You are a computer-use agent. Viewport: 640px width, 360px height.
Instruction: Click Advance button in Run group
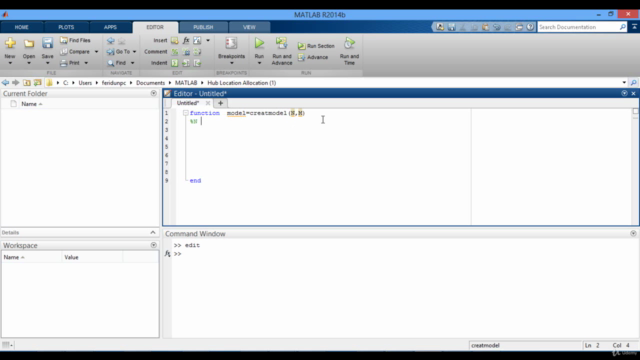[313, 58]
